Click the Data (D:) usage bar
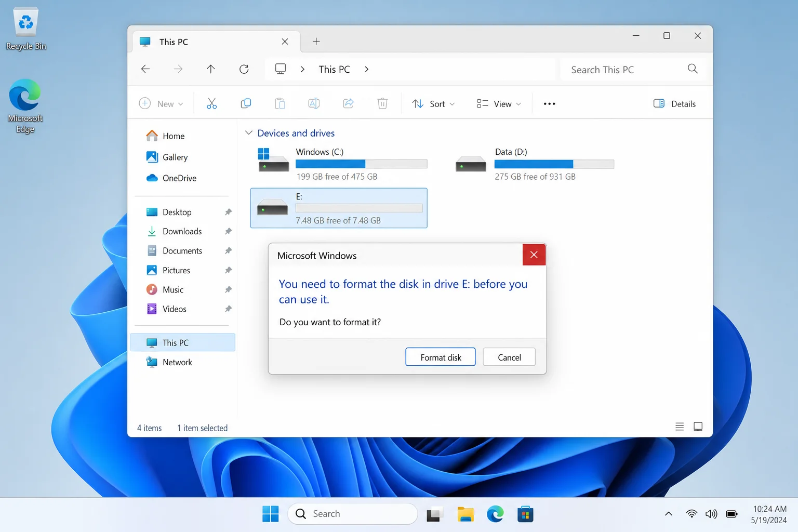Screen dimensions: 798x532 tap(554, 164)
